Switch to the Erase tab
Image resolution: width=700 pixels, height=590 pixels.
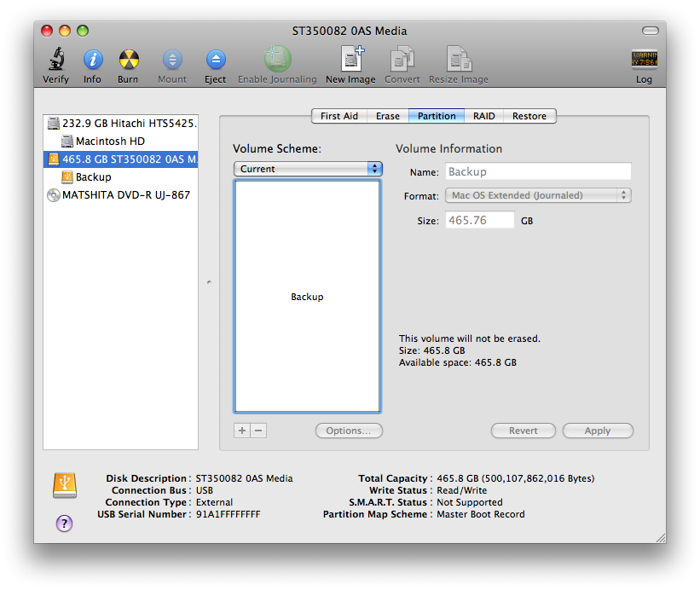click(388, 116)
